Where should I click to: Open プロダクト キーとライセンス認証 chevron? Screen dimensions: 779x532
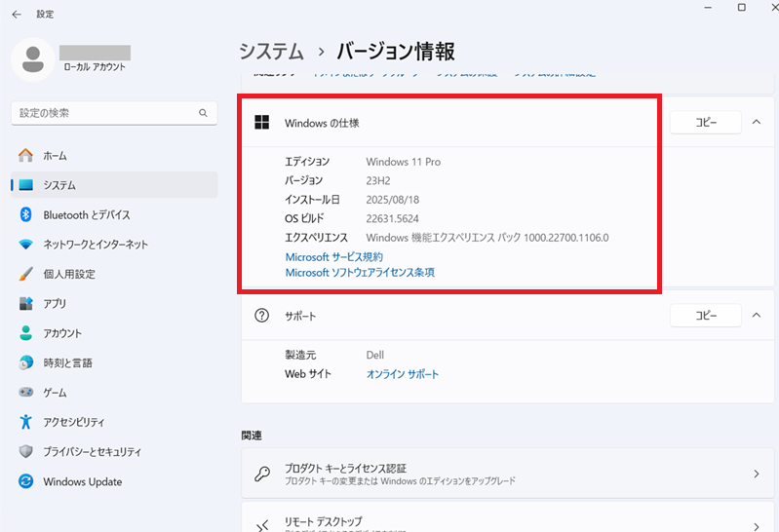click(757, 474)
